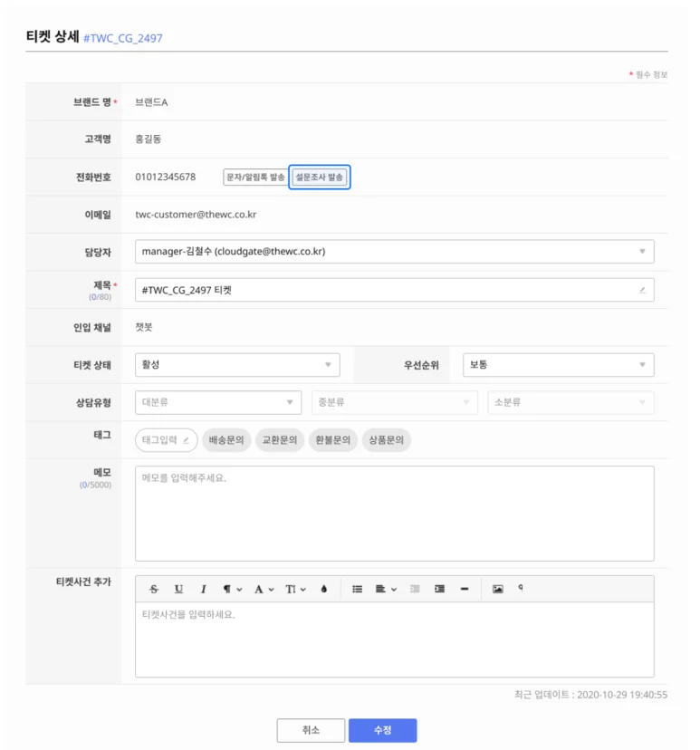Open the text color droplet picker
The height and width of the screenshot is (750, 700).
click(323, 589)
